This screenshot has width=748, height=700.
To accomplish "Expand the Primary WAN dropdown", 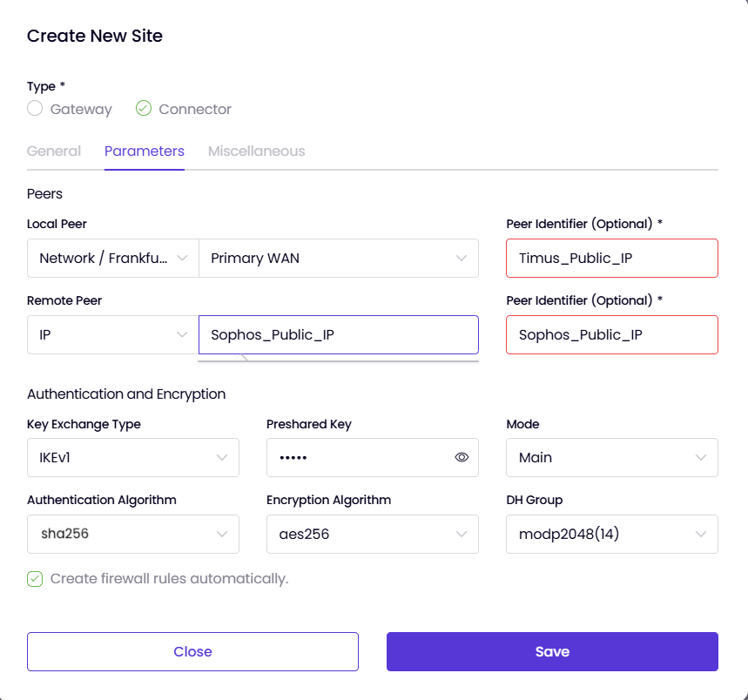I will tap(339, 258).
